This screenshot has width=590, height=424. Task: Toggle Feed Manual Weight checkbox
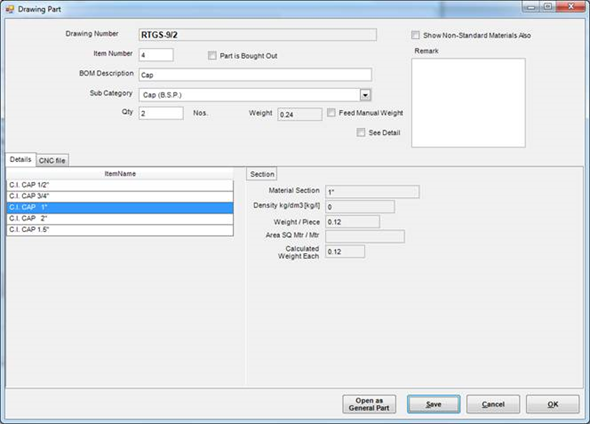tap(331, 112)
